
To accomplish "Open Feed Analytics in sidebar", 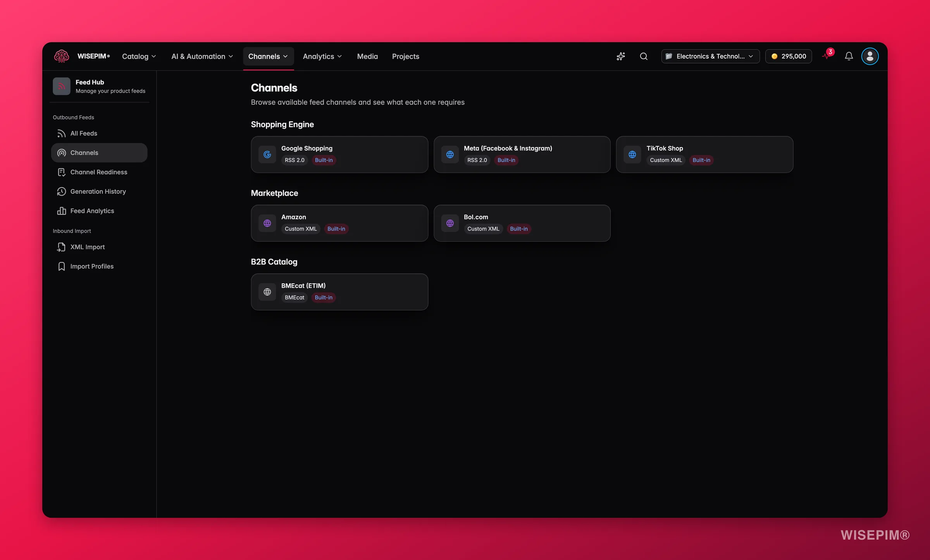I will coord(99,211).
